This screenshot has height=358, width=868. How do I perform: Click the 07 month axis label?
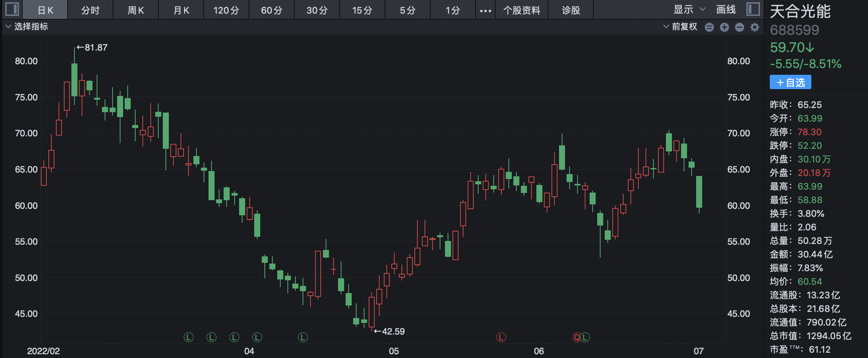pyautogui.click(x=699, y=351)
